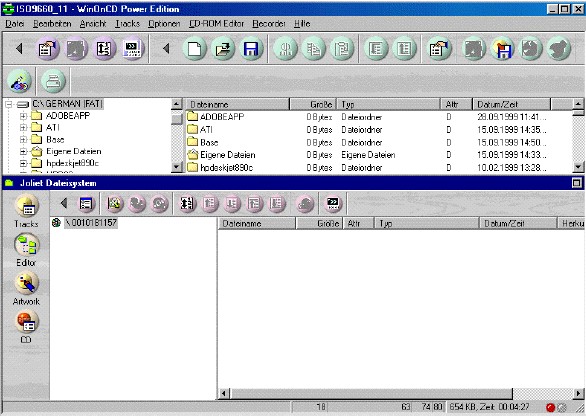Expand the Eigene Dateien folder in tree
This screenshot has height=416, width=586.
click(23, 151)
